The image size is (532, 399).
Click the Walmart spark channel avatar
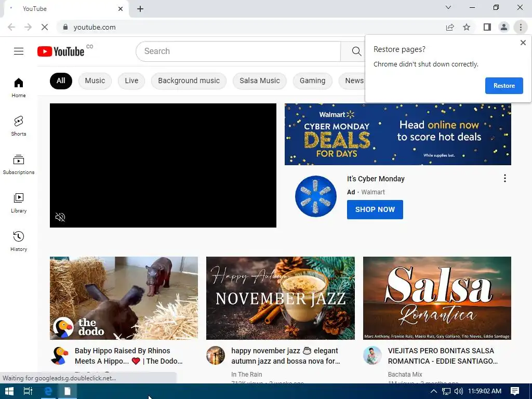coord(315,196)
